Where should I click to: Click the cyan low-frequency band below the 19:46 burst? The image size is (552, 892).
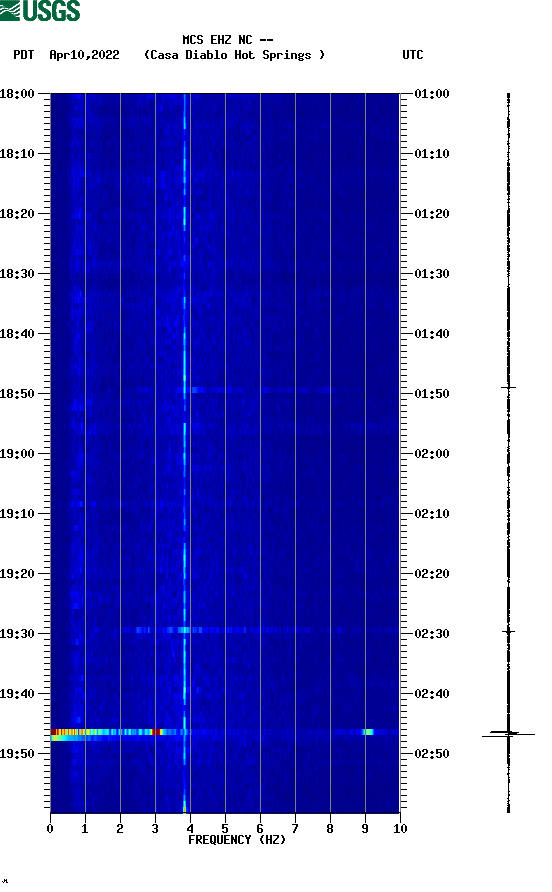point(77,738)
